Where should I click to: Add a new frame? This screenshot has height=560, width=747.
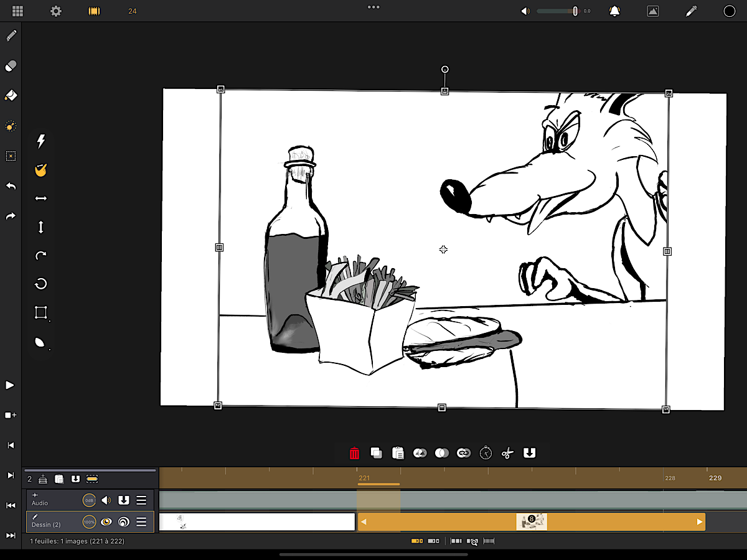point(11,415)
